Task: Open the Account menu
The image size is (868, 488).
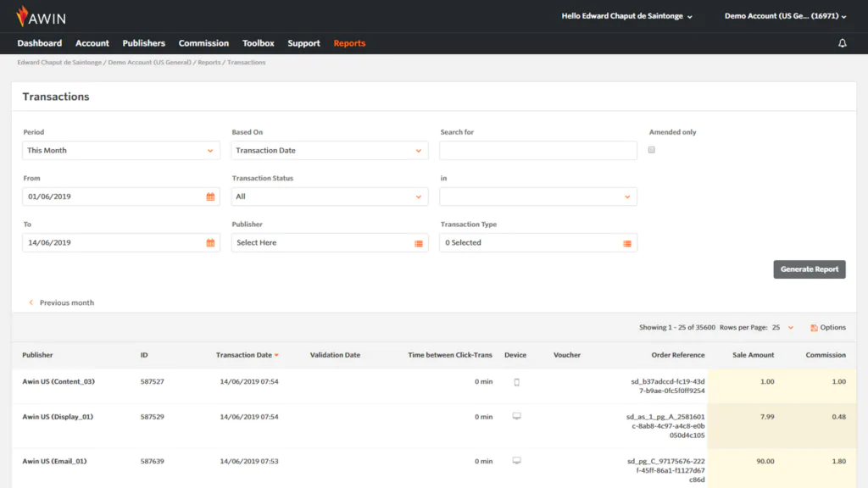Action: [92, 43]
